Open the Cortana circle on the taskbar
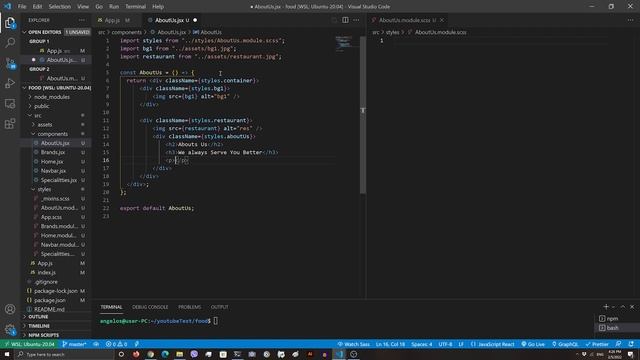Screen dimensions: 640x360 click(121, 354)
